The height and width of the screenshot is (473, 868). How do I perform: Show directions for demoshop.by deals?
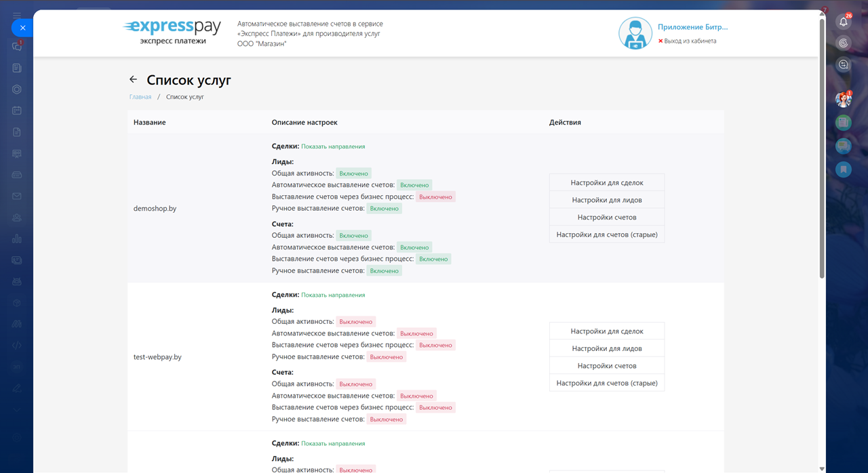333,146
